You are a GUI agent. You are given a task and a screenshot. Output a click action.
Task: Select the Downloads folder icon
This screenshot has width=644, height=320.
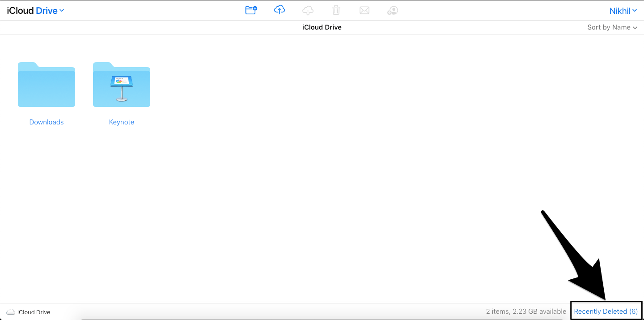[x=47, y=85]
